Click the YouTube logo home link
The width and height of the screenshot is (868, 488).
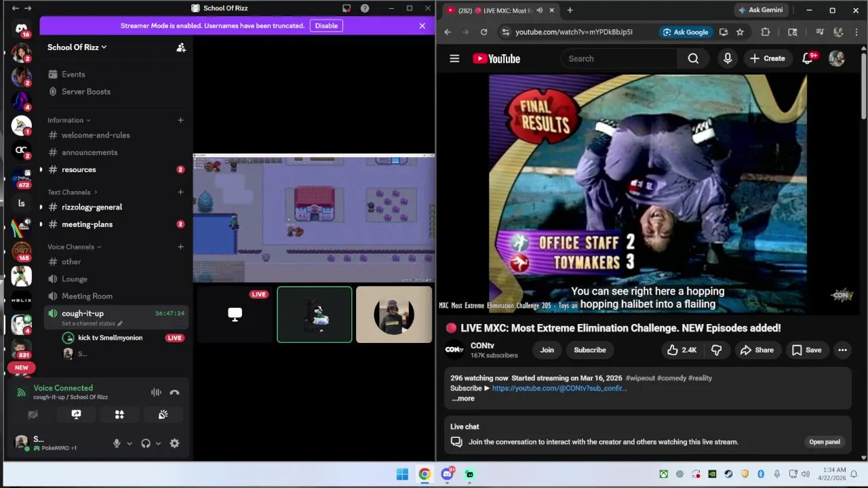(496, 58)
